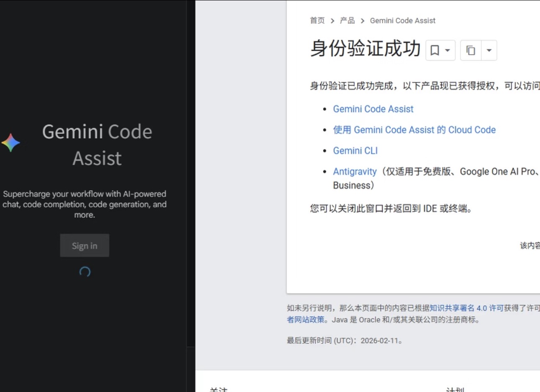This screenshot has width=540, height=392.
Task: Go to 首页 breadcrumb
Action: (317, 20)
